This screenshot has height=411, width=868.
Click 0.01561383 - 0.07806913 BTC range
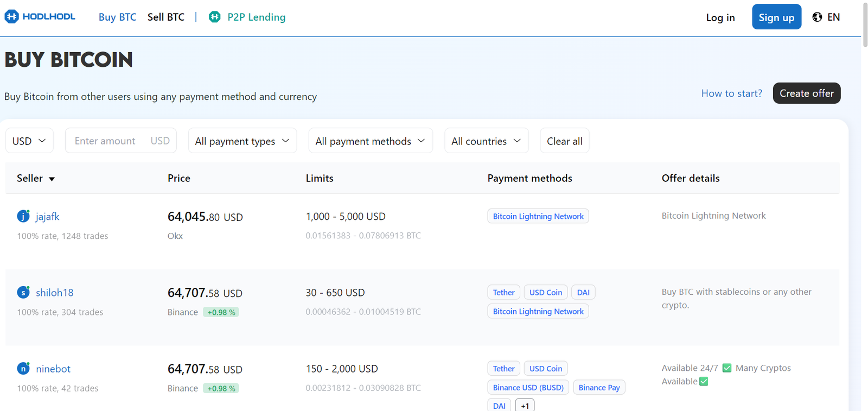[363, 236]
